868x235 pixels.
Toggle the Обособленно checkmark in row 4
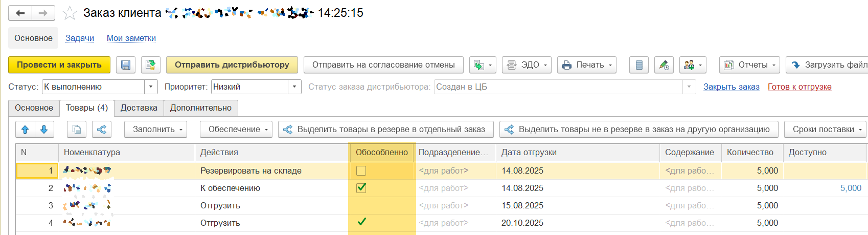(361, 222)
